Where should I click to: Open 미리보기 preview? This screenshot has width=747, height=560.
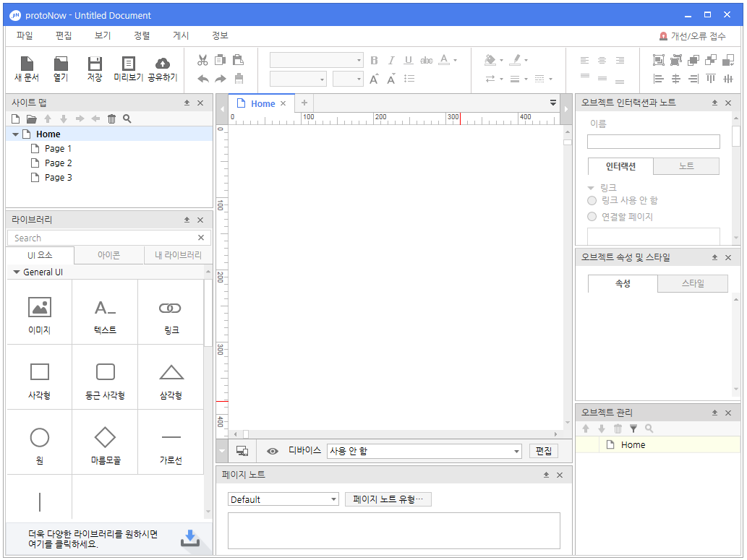click(x=128, y=69)
